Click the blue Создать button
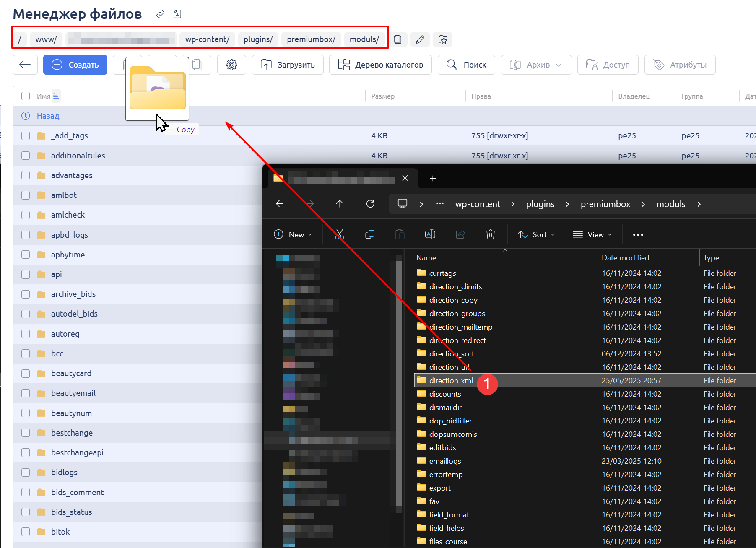The height and width of the screenshot is (548, 756). click(75, 65)
